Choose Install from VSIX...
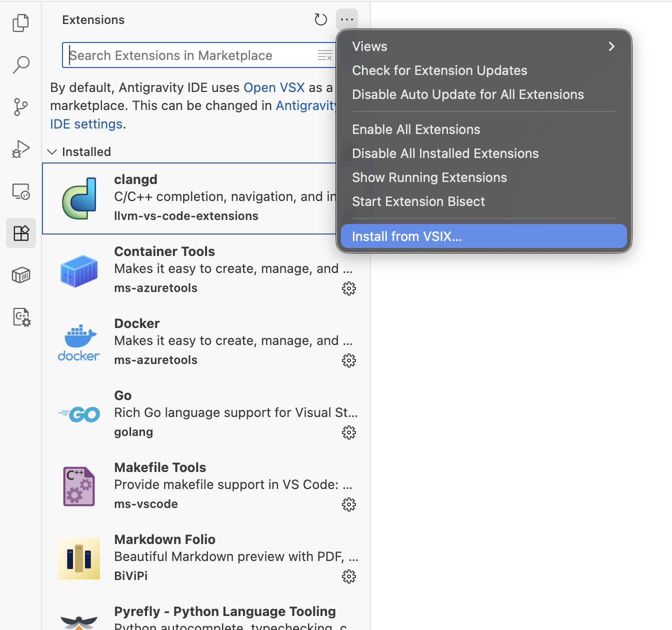 [x=484, y=236]
